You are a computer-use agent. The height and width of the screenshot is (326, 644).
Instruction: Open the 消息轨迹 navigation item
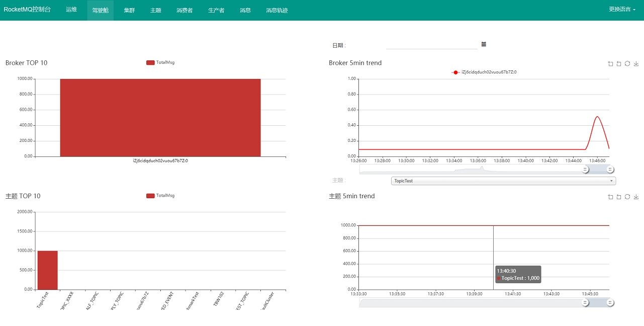tap(277, 10)
